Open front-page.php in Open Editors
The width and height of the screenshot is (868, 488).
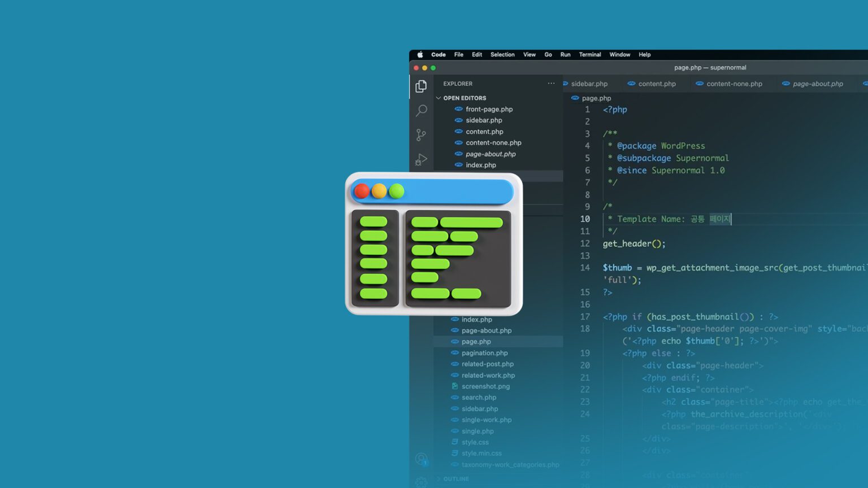coord(489,109)
